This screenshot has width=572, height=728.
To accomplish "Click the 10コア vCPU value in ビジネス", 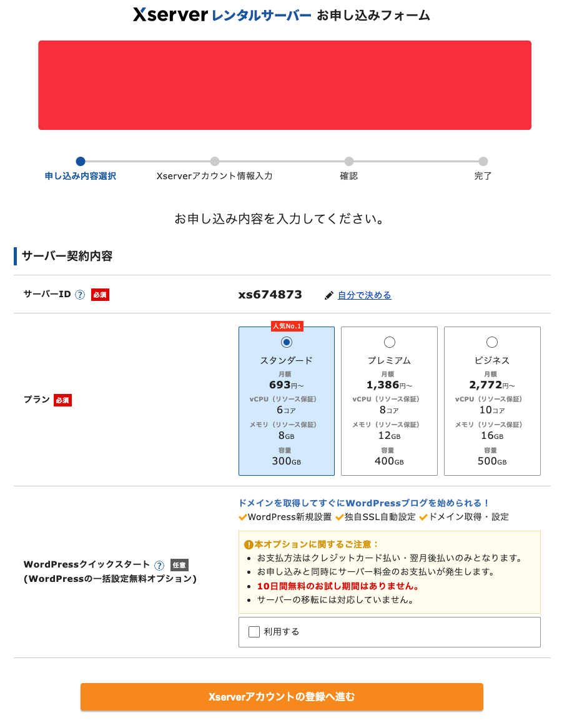I will pyautogui.click(x=492, y=410).
